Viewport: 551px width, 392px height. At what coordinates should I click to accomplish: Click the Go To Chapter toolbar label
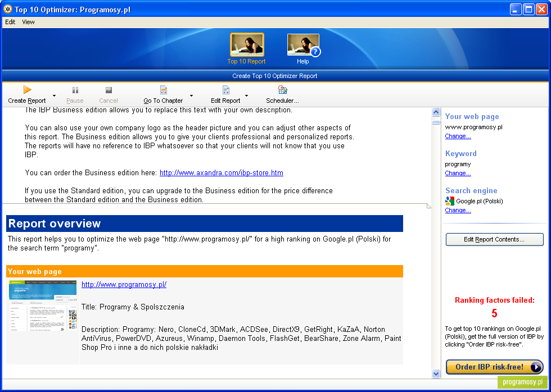164,101
